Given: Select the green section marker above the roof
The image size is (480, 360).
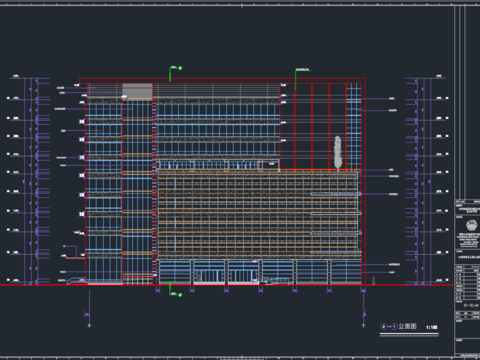Looking at the screenshot, I should (x=175, y=73).
